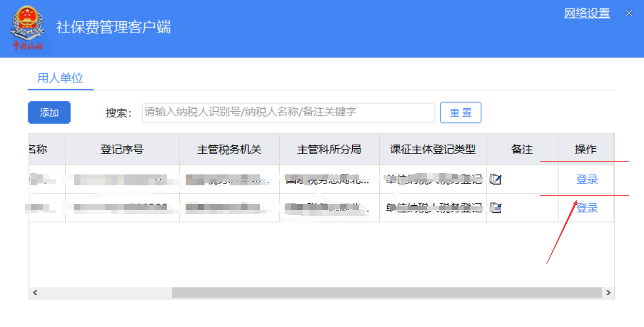Select the 主管科所分局 column header
Viewport: 644px width, 327px height.
(x=329, y=149)
